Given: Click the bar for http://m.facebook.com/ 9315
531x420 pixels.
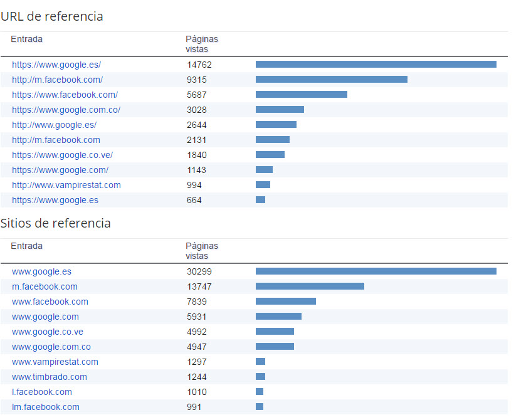Looking at the screenshot, I should pyautogui.click(x=332, y=79).
